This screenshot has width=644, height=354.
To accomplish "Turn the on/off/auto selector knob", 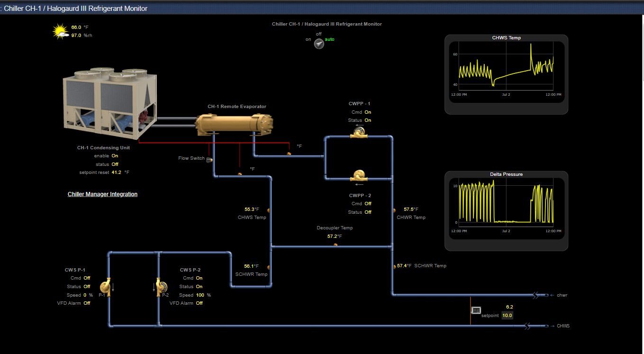I will click(x=319, y=44).
